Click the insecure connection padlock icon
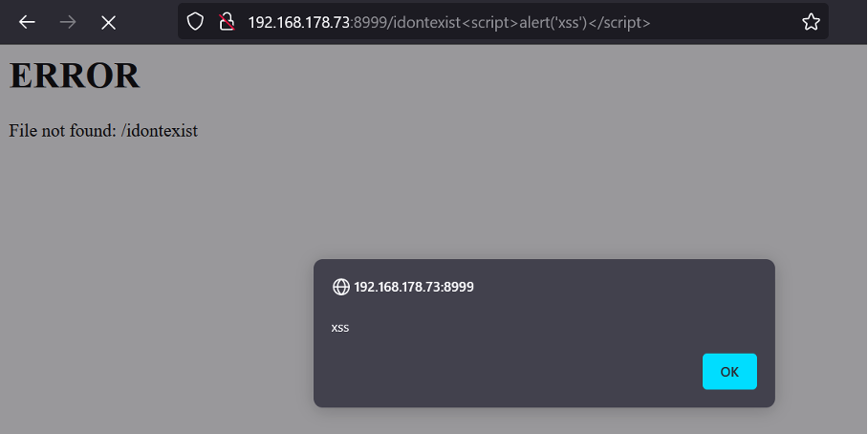The height and width of the screenshot is (434, 868). (227, 22)
